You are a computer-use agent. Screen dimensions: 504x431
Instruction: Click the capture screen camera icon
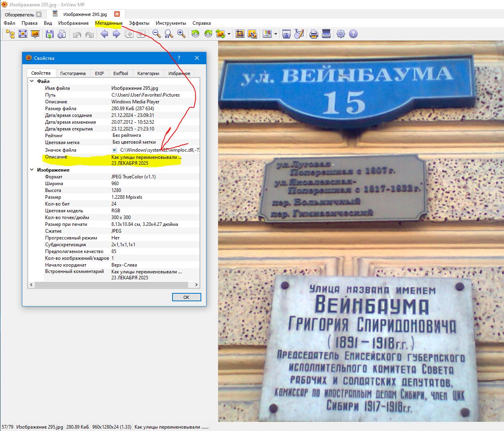tap(286, 34)
